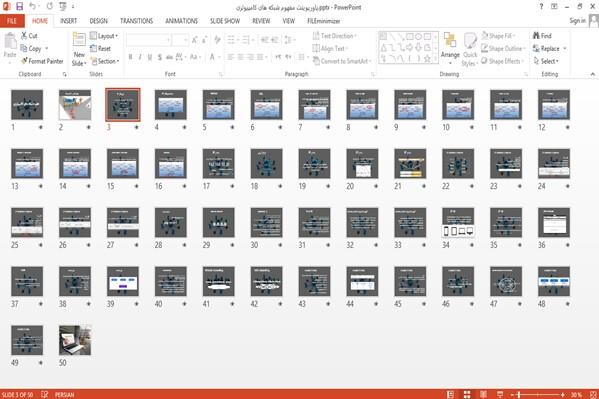This screenshot has height=399, width=599.
Task: Open the font size combo box
Action: [180, 39]
